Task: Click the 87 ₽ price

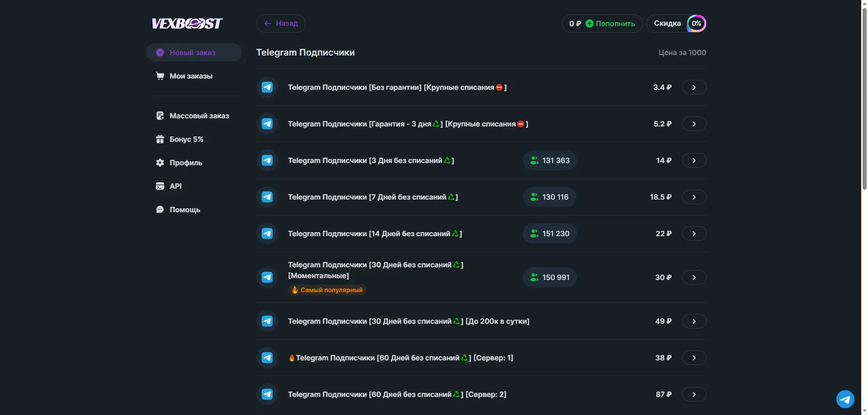Action: click(x=664, y=394)
